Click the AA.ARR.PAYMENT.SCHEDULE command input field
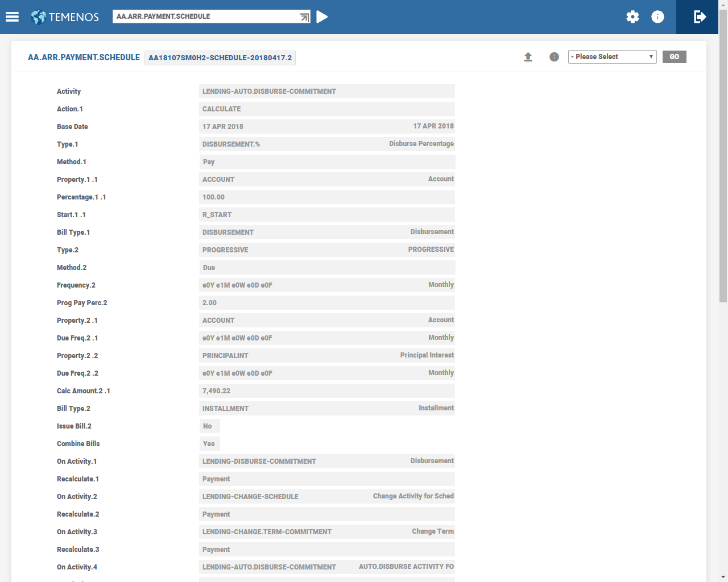This screenshot has height=582, width=728. (x=205, y=16)
